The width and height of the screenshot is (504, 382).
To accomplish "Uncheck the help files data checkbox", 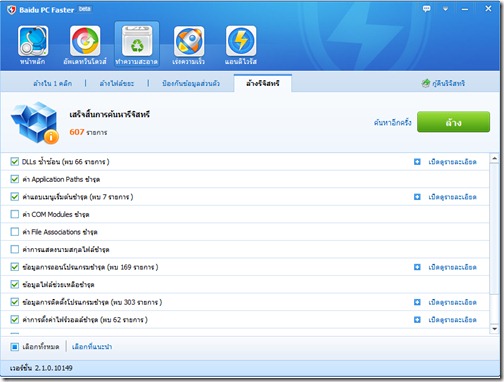I will [x=14, y=284].
